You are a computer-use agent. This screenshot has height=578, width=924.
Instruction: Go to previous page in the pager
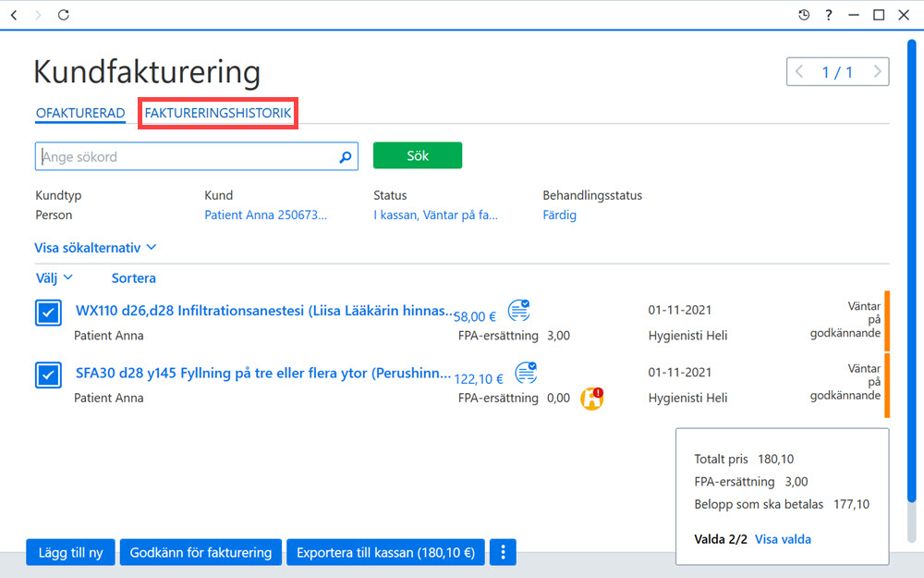[799, 72]
